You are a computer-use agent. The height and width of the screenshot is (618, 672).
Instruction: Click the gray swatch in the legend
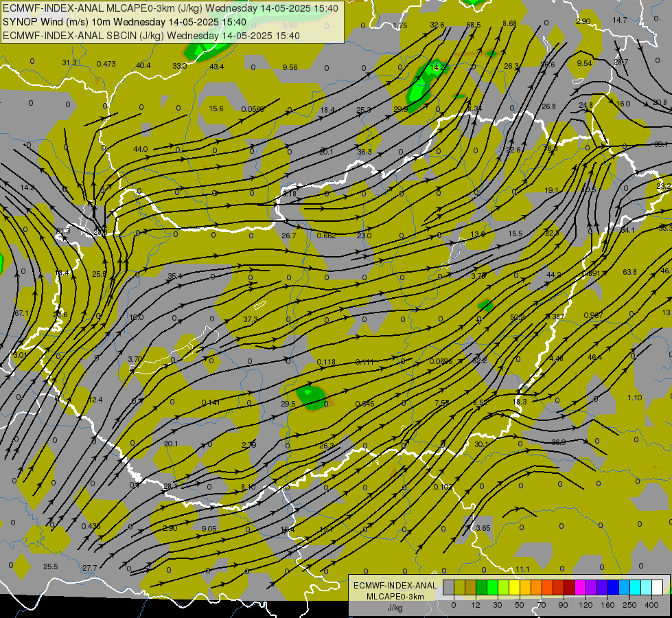coord(448,588)
